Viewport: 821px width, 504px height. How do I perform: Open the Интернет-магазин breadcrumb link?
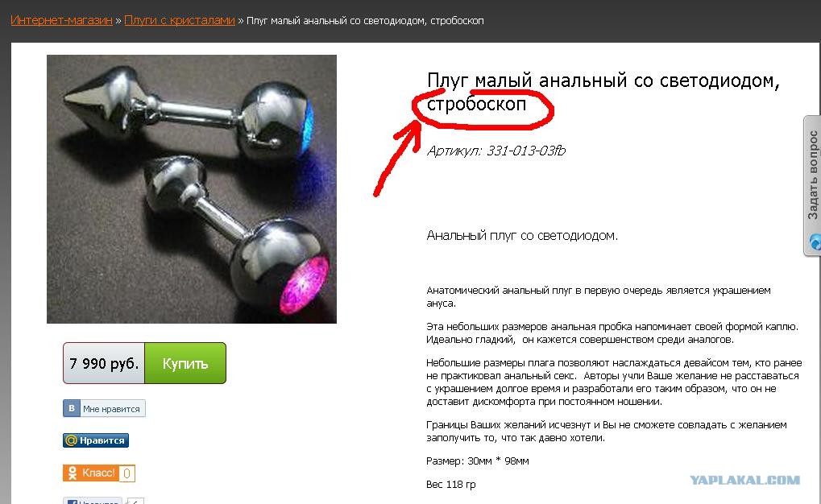pyautogui.click(x=61, y=20)
